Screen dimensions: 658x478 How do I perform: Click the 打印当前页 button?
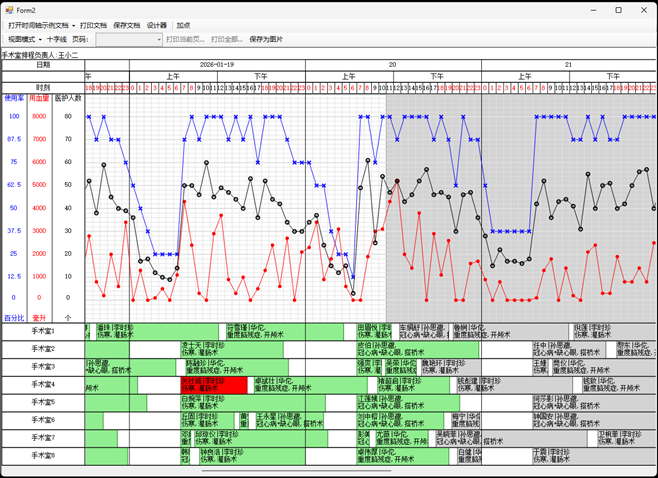point(186,39)
